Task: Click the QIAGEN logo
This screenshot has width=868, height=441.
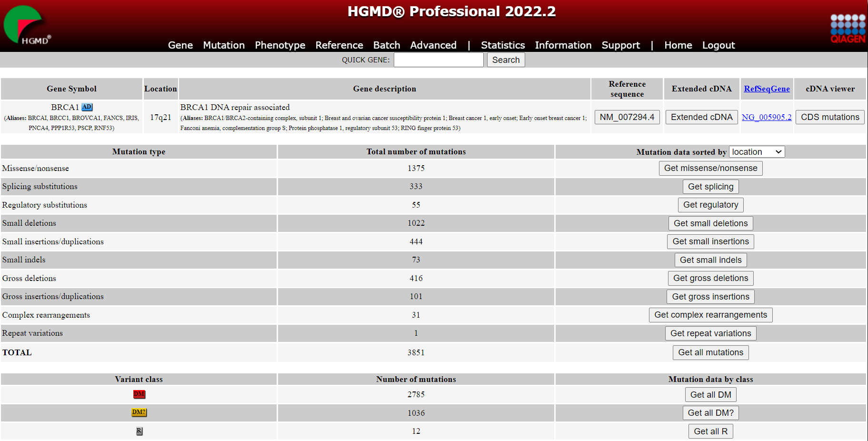Action: (848, 29)
